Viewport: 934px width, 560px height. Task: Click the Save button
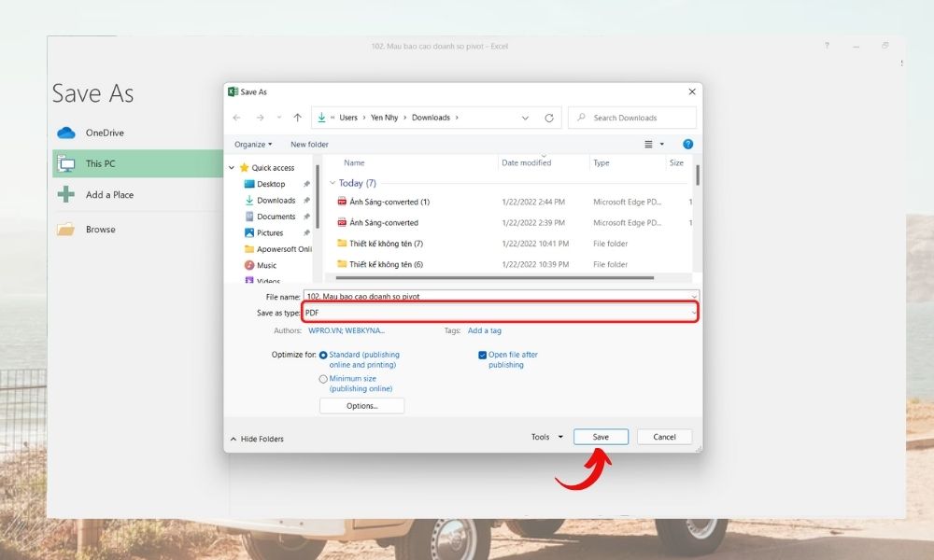pyautogui.click(x=601, y=437)
